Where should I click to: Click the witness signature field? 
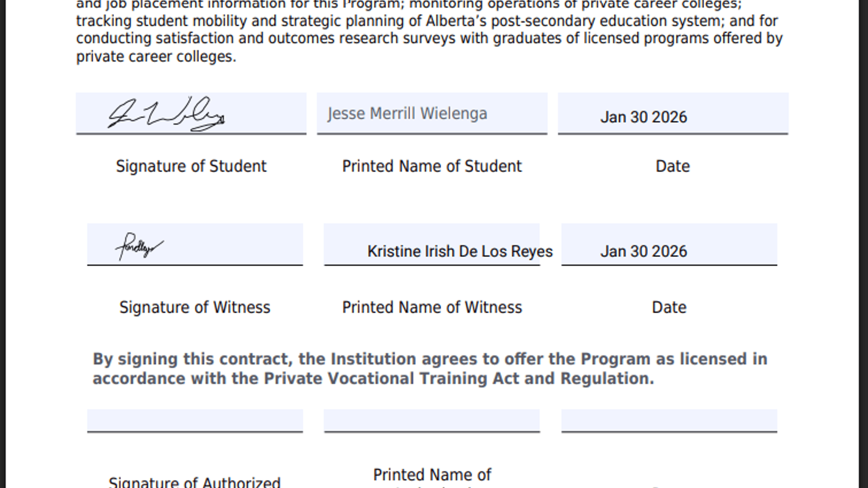click(x=195, y=244)
